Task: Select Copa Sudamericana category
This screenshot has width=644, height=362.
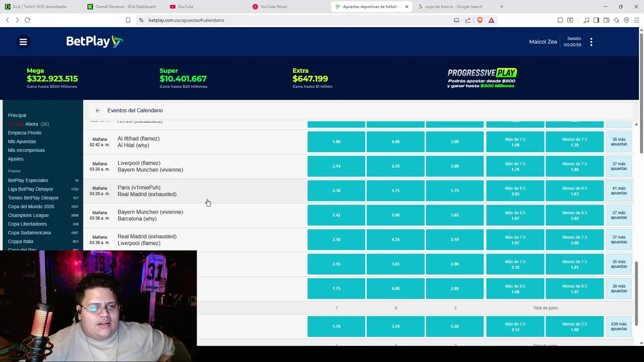Action: point(43,233)
